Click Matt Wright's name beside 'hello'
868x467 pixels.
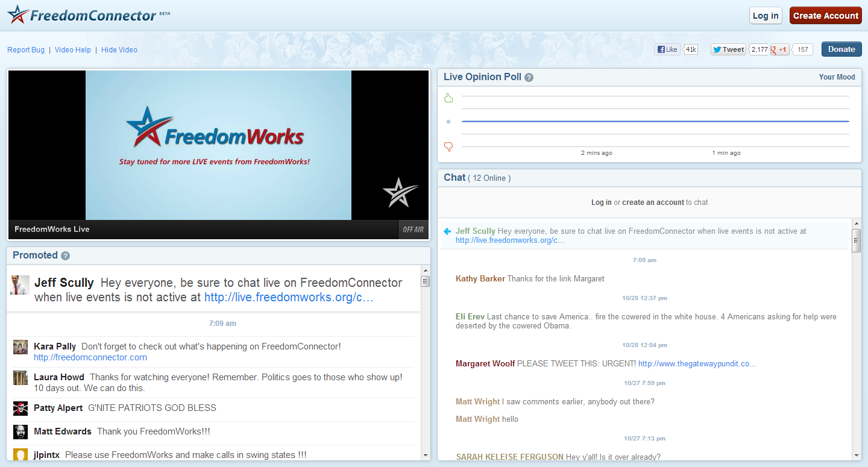pyautogui.click(x=478, y=419)
